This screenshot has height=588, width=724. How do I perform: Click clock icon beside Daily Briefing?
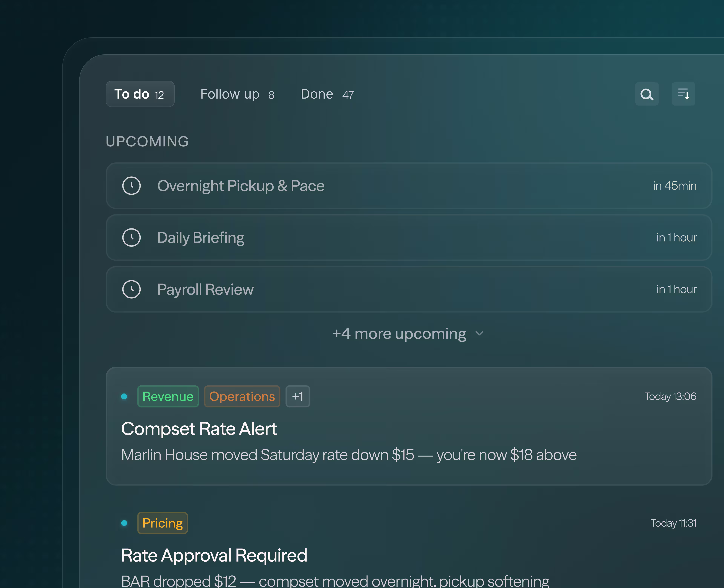[131, 237]
